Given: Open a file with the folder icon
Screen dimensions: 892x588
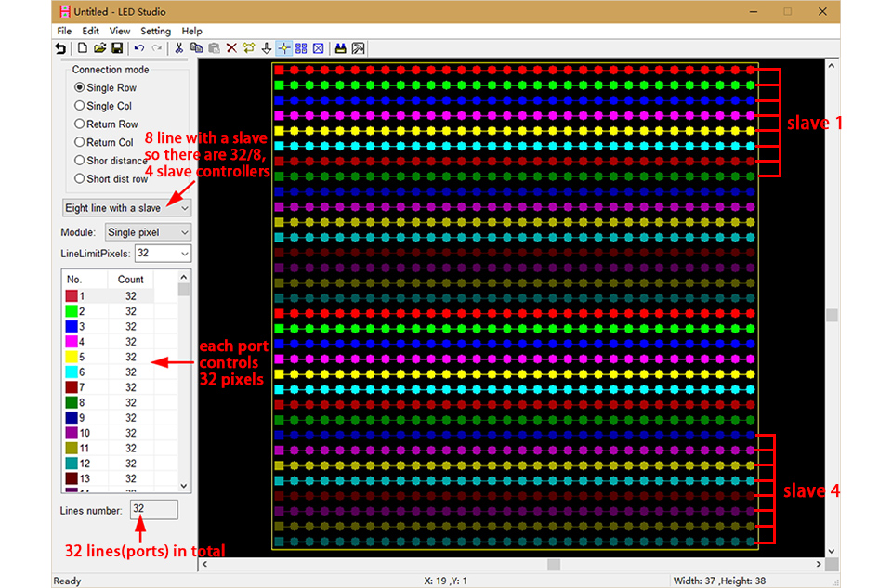Looking at the screenshot, I should coord(99,48).
